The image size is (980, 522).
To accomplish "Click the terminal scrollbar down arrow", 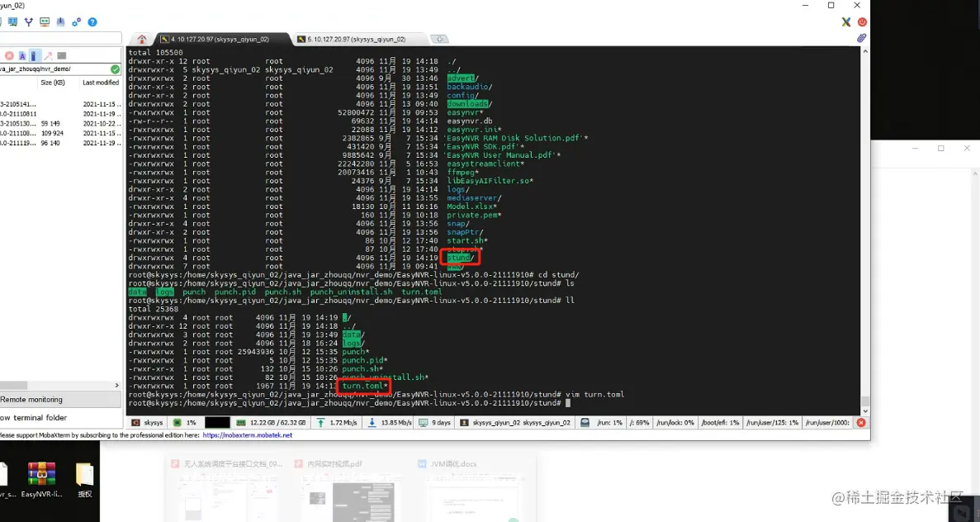I will click(x=865, y=410).
